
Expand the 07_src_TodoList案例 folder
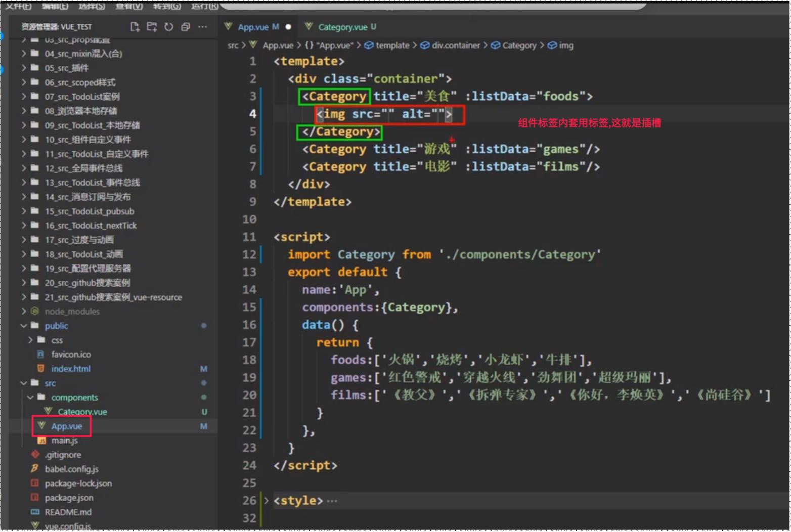pos(24,97)
